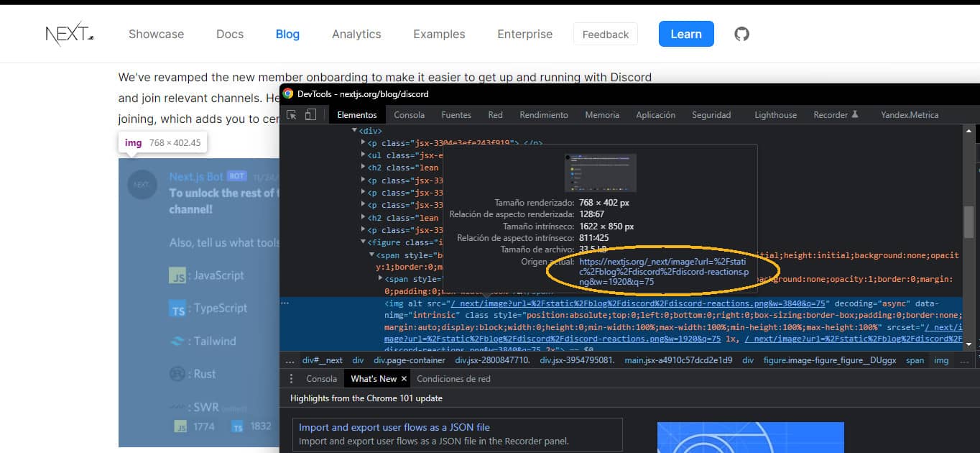The width and height of the screenshot is (980, 453).
Task: Select the figure.image-figure breadcrumb
Action: (x=830, y=360)
